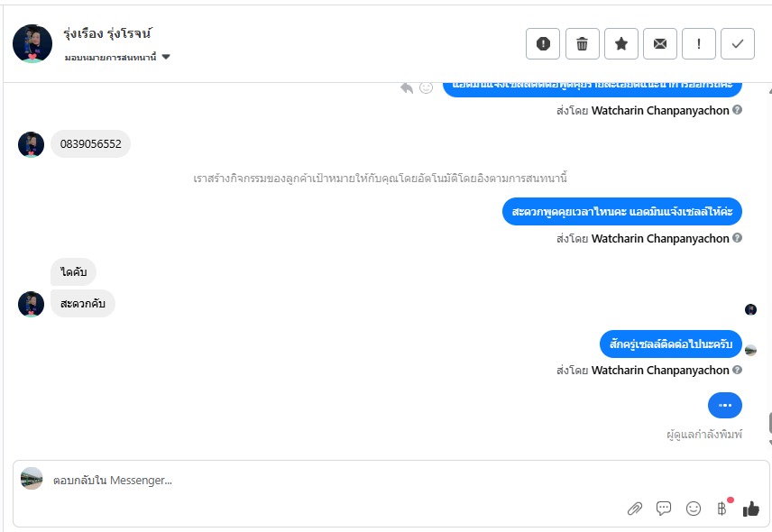Screen dimensions: 772x532
Task: Click the exclamation mark priority button
Action: pyautogui.click(x=698, y=43)
